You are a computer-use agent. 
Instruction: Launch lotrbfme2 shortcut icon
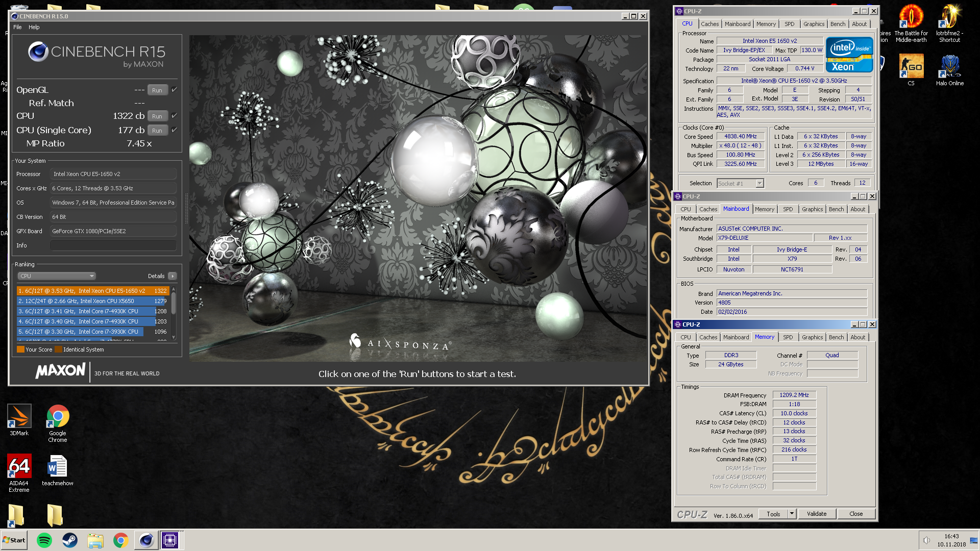click(950, 23)
